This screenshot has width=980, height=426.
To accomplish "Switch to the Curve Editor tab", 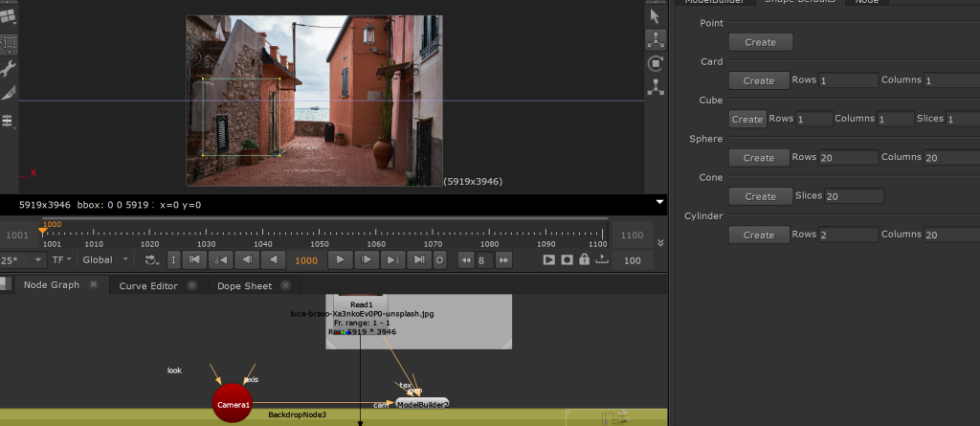I will coord(148,285).
